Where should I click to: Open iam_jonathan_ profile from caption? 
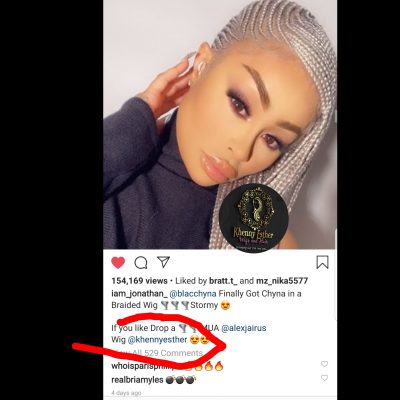pyautogui.click(x=139, y=294)
